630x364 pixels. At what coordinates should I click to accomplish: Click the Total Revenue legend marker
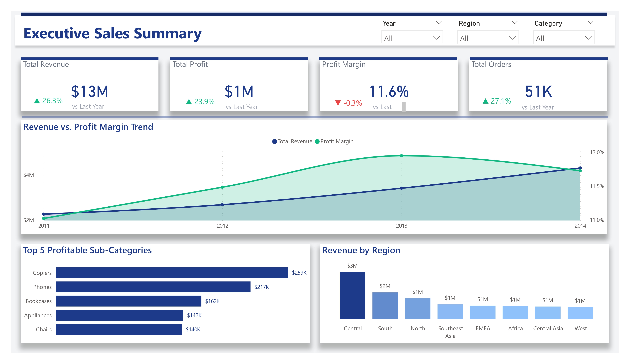point(274,141)
